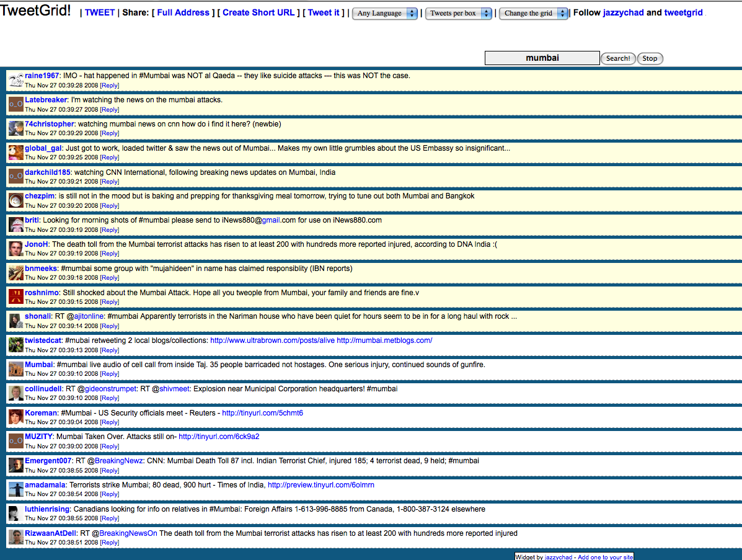Click Create Short URL link
This screenshot has height=560, width=742.
[258, 13]
